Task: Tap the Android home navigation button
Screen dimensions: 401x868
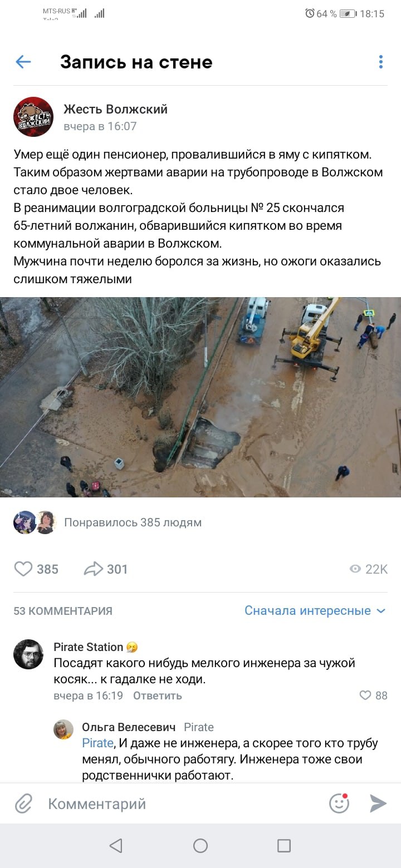Action: coord(200,846)
